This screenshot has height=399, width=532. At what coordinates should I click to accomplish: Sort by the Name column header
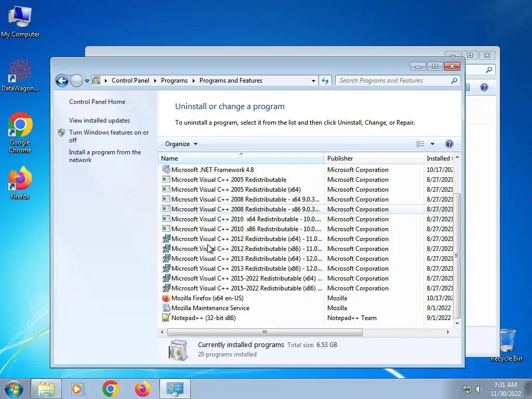(x=241, y=158)
